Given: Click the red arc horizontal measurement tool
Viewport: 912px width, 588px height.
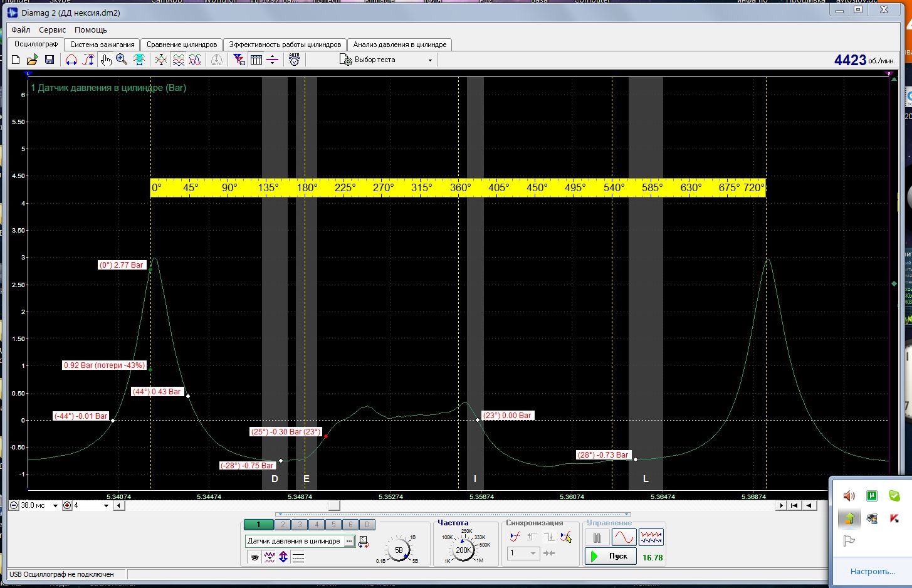Looking at the screenshot, I should 71,60.
